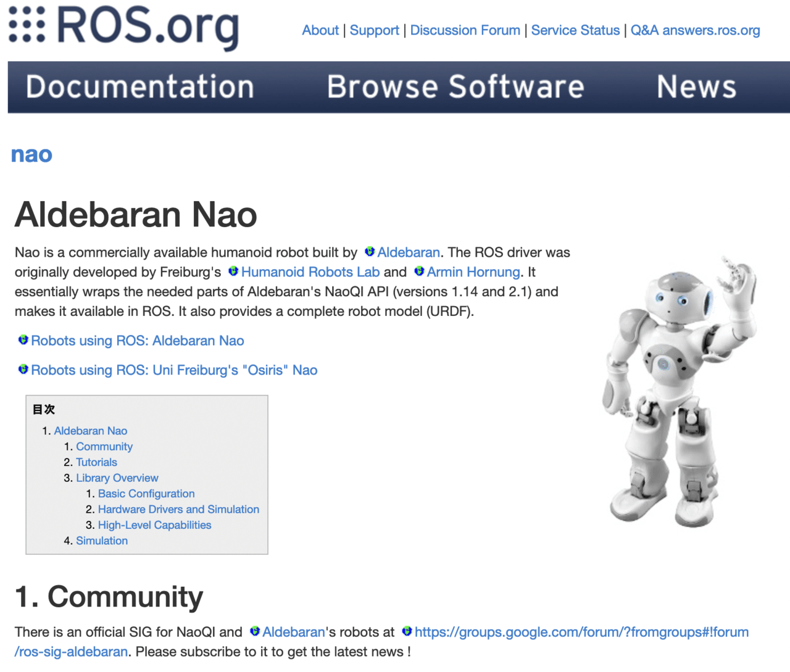Image resolution: width=790 pixels, height=672 pixels.
Task: Open Robots using ROS: Uni Freiburg's "Osiris" Nao
Action: (174, 370)
